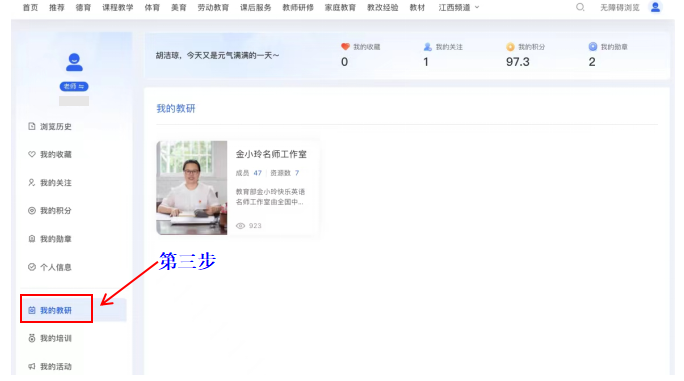The width and height of the screenshot is (684, 381).
Task: Open 我的收藏 label in sidebar
Action: click(56, 154)
